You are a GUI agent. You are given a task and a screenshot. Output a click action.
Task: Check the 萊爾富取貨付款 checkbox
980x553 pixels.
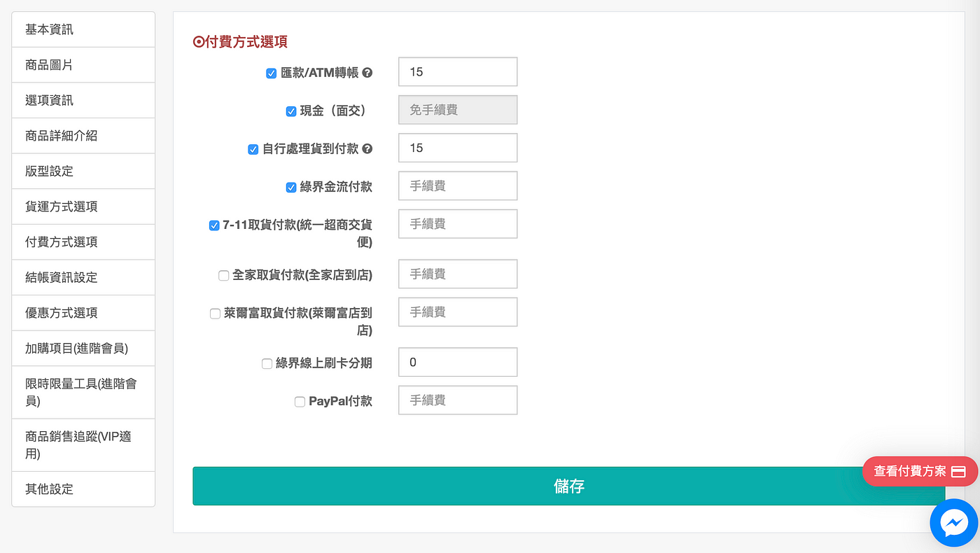click(x=215, y=314)
